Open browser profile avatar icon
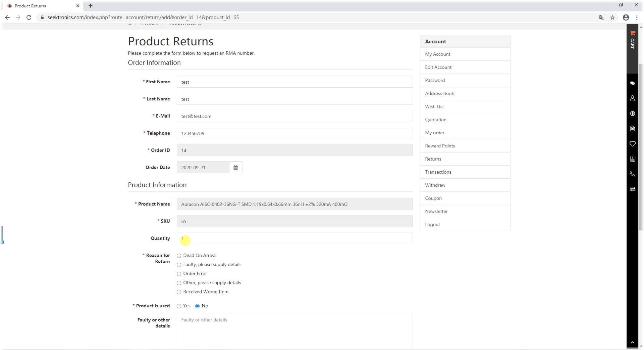The width and height of the screenshot is (644, 350). click(626, 17)
